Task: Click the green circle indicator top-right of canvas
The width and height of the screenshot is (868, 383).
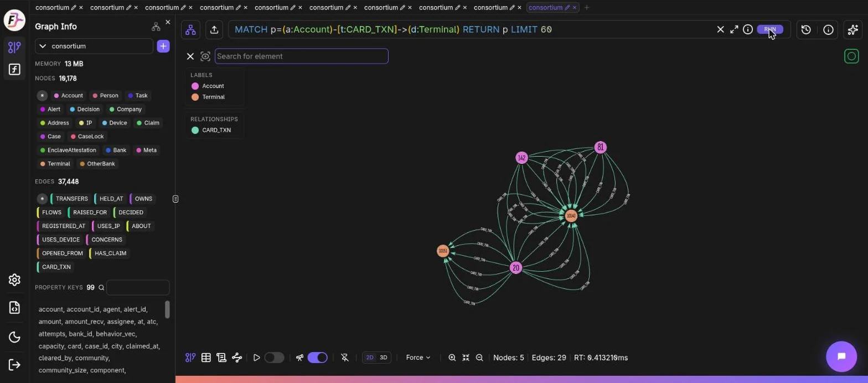Action: (x=851, y=56)
